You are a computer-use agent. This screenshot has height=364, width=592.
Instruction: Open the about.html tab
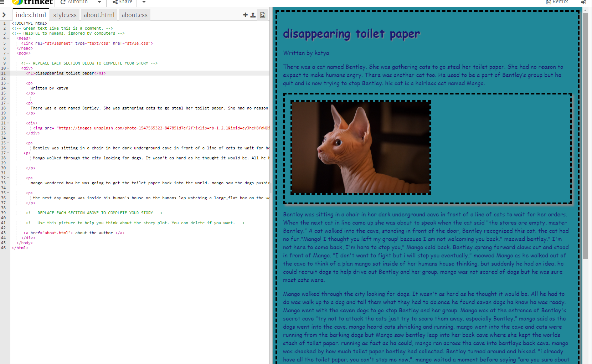pos(99,15)
